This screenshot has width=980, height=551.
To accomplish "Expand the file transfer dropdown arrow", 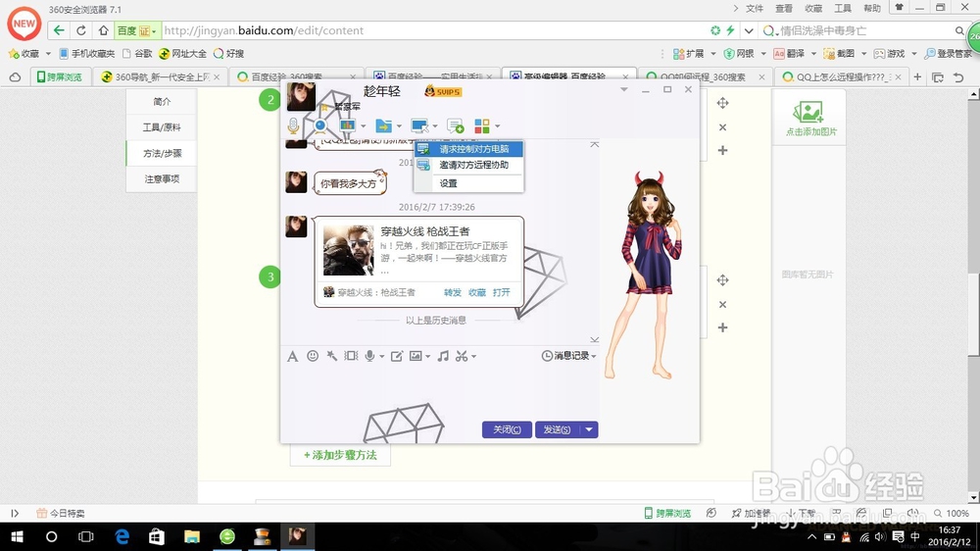I will pos(399,126).
